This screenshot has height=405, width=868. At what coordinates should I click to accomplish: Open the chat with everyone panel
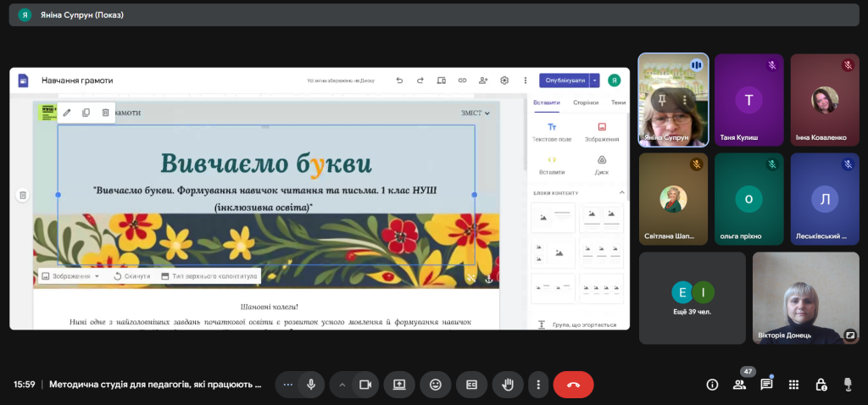(x=766, y=384)
